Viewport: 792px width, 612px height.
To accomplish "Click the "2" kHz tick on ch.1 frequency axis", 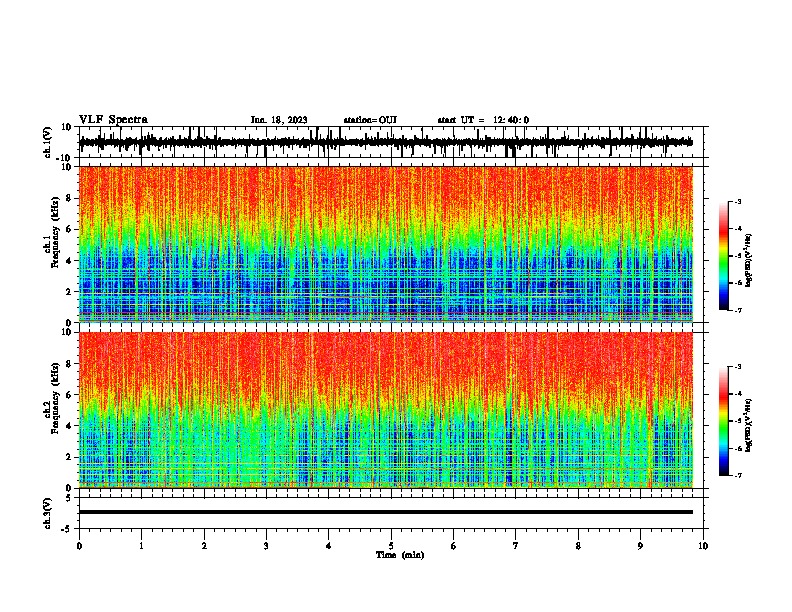I will (x=69, y=291).
